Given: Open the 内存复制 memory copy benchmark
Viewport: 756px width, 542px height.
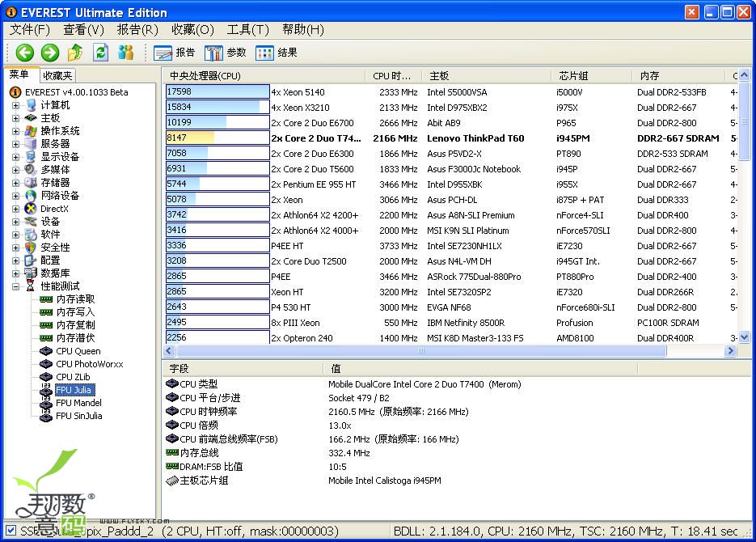Looking at the screenshot, I should click(75, 325).
